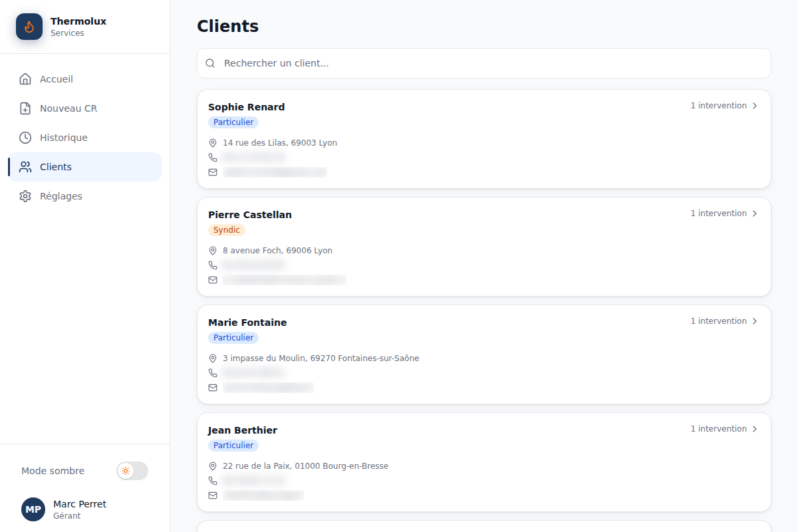Open the Jean Berthier client card name
Viewport: 798px width, 532px height.
(x=243, y=430)
